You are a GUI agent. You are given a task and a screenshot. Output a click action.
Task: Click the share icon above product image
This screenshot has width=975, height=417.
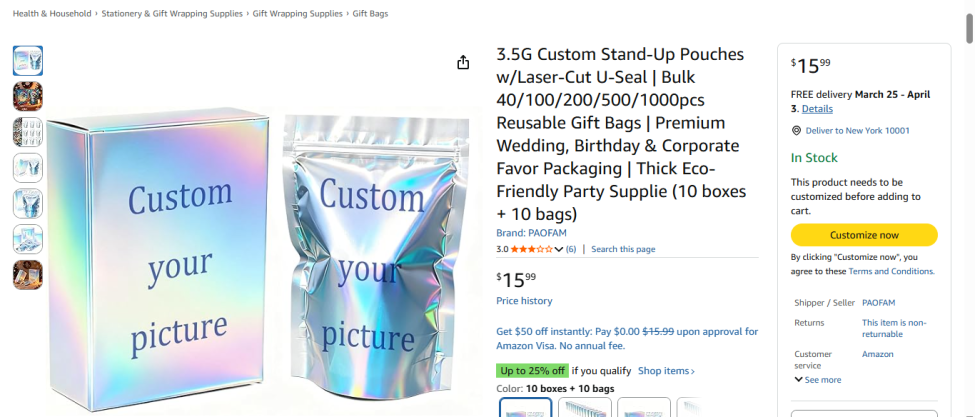(x=463, y=63)
